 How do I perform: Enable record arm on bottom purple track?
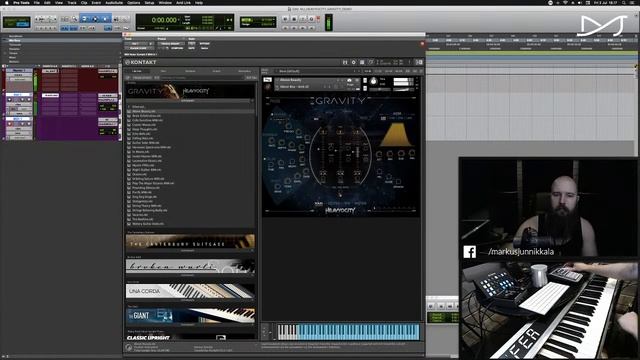pos(9,124)
